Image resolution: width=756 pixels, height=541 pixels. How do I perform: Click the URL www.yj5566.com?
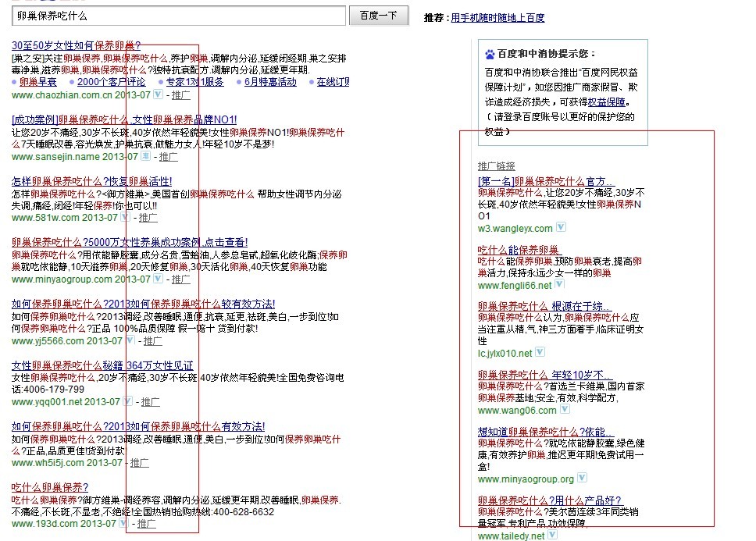pyautogui.click(x=48, y=341)
